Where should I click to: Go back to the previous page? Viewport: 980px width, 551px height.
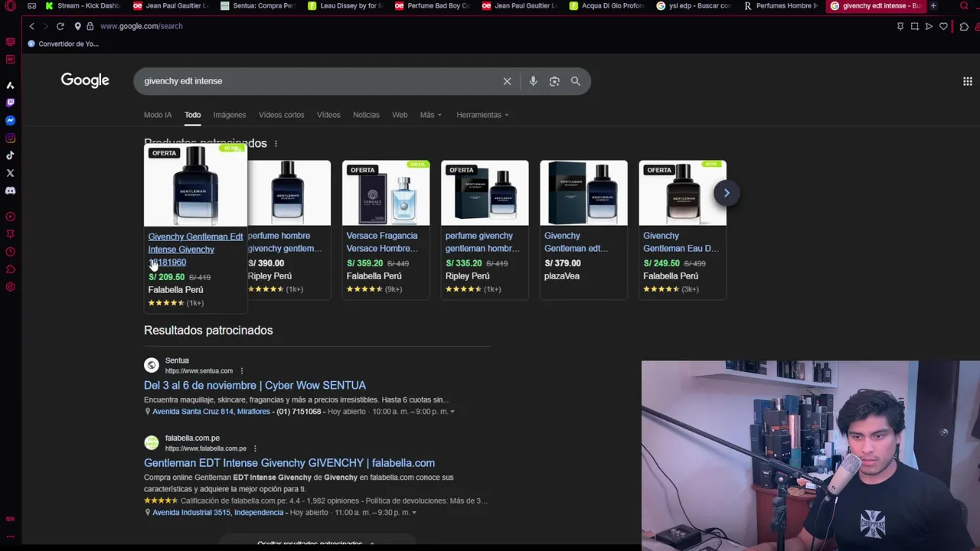[31, 26]
